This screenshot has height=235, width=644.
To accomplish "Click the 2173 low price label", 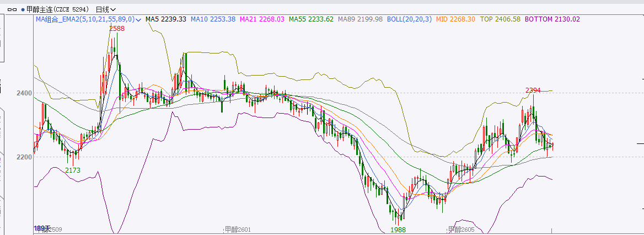I will pos(73,170).
